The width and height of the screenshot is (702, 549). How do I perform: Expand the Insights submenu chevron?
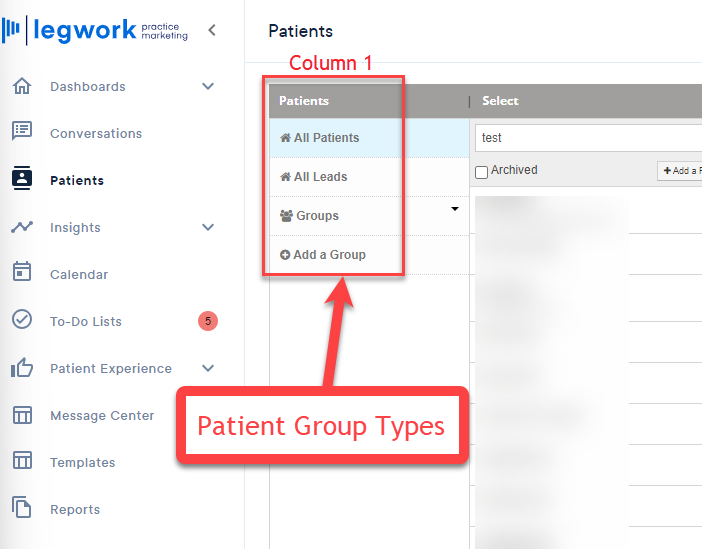208,227
